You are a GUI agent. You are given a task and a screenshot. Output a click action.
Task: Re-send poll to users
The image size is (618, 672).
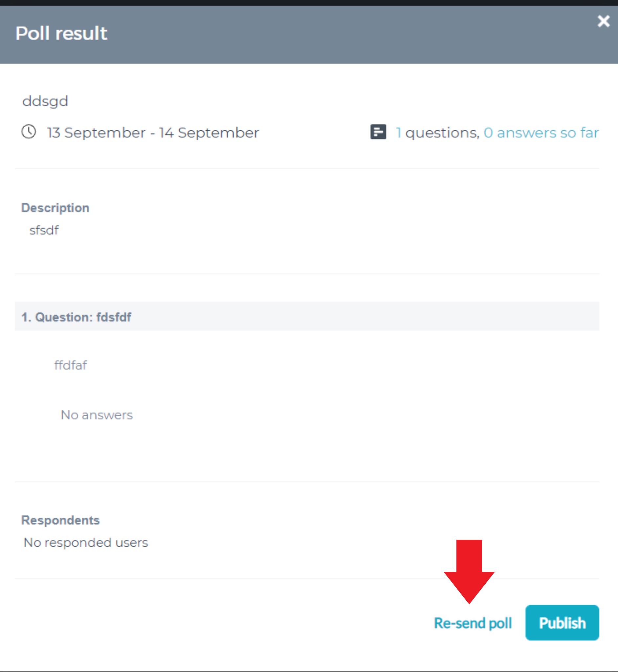pyautogui.click(x=473, y=623)
